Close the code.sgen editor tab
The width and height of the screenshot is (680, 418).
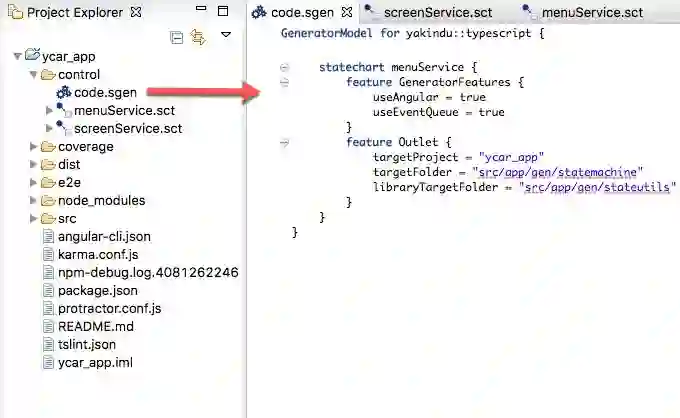[347, 12]
